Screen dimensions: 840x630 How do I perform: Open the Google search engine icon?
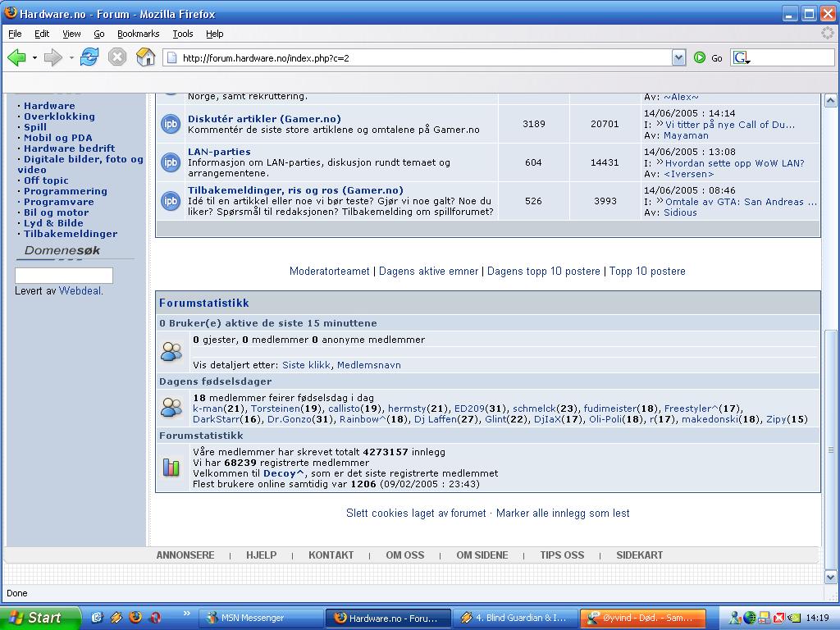pos(742,57)
